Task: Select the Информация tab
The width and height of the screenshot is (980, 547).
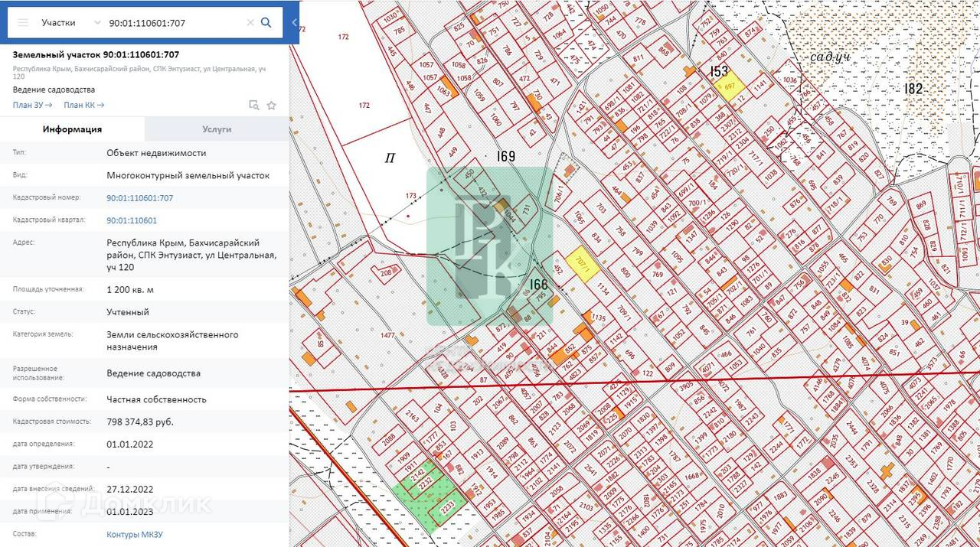Action: (72, 129)
